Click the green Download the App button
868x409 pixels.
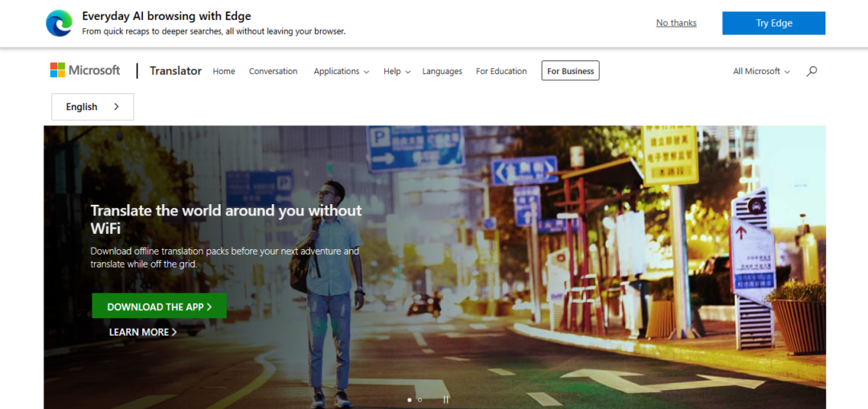pyautogui.click(x=159, y=306)
